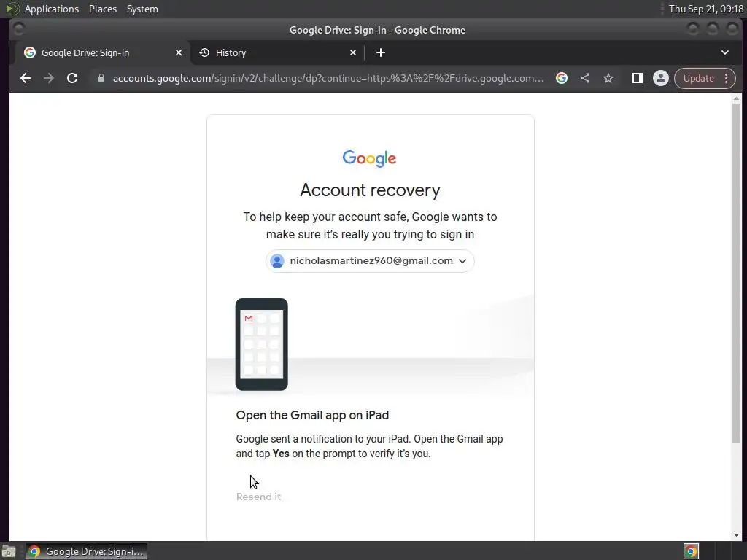Click the address bar URL
The height and width of the screenshot is (560, 747).
tap(328, 78)
